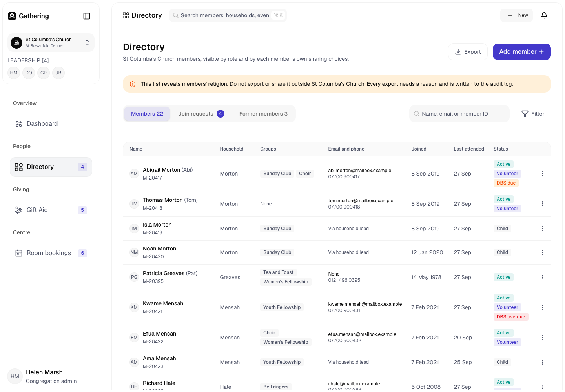Click Youth Fellowship tag for Kwame Mensah
Image resolution: width=565 pixels, height=392 pixels.
pos(282,307)
